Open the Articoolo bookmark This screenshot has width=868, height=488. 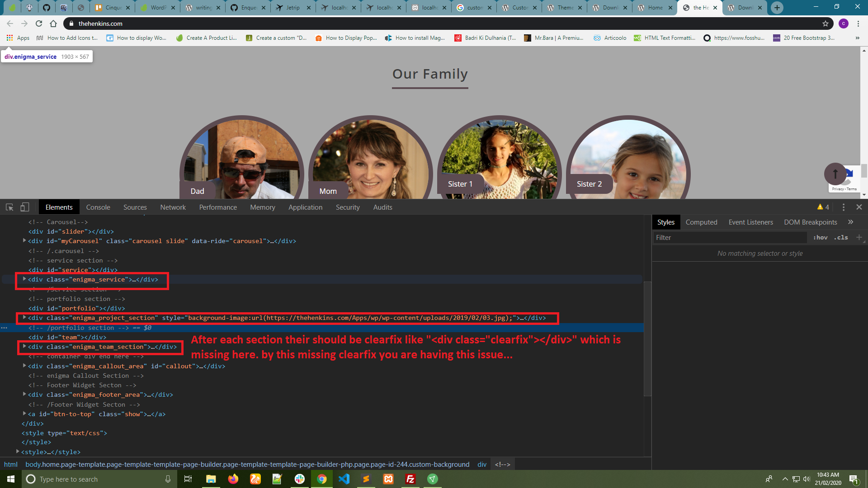tap(610, 38)
